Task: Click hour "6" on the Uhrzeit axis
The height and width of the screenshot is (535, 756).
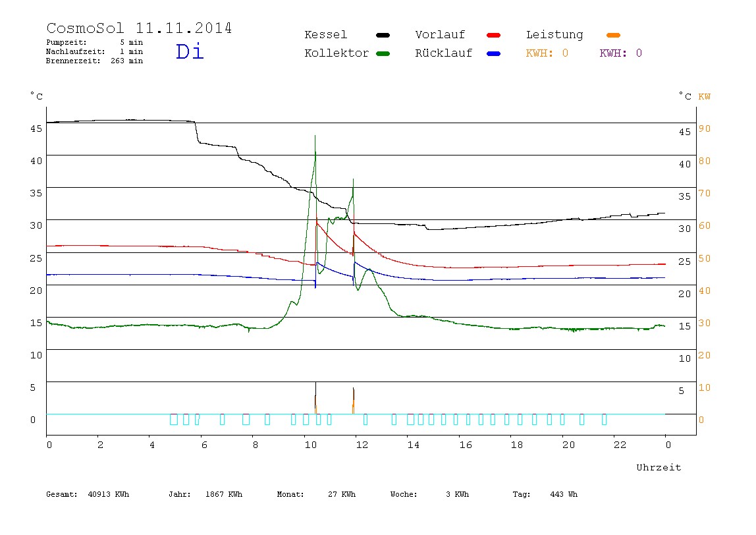Action: click(204, 445)
